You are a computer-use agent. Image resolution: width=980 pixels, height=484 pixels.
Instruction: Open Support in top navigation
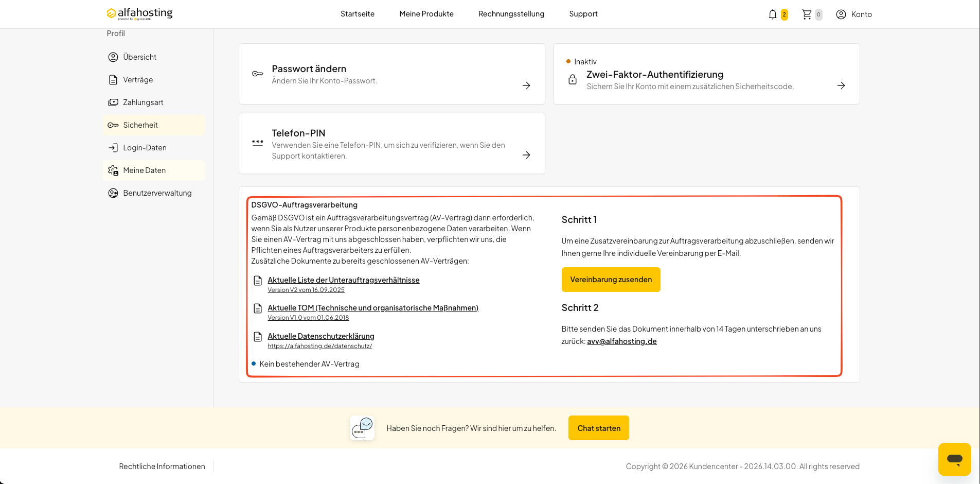coord(583,14)
